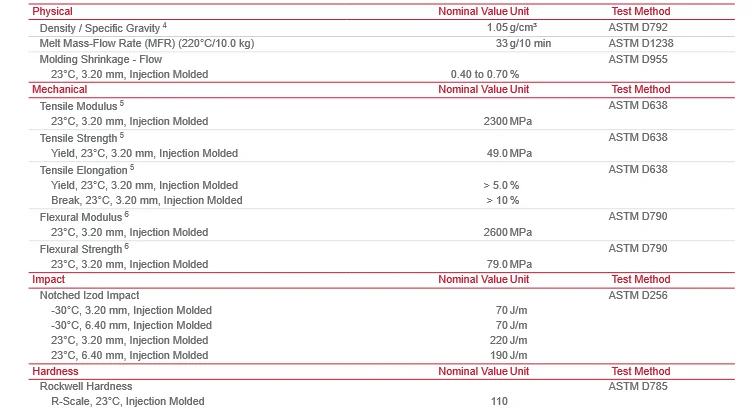Screen dimensions: 752x414
Task: Open footnote 5 next to Tensile Modulus
Action: [122, 102]
